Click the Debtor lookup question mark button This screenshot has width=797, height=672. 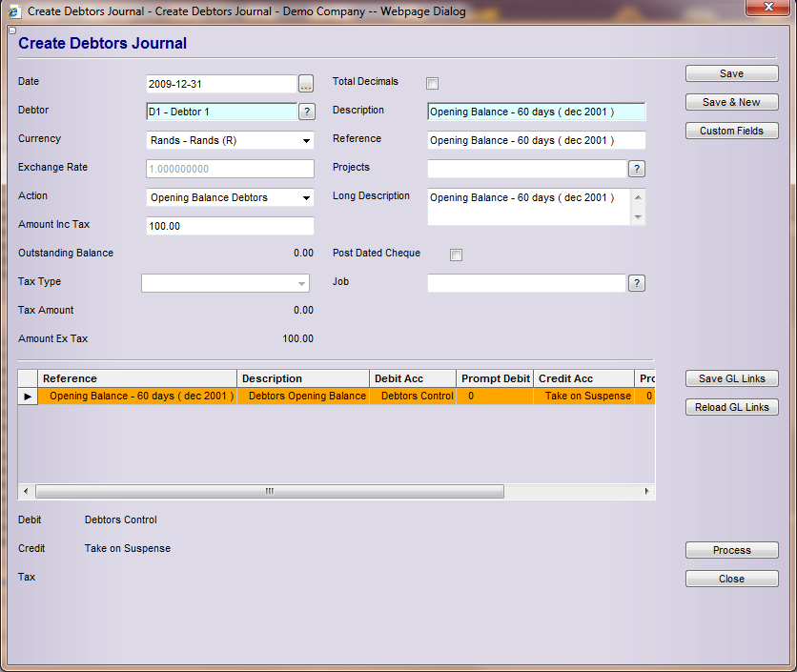pos(306,112)
